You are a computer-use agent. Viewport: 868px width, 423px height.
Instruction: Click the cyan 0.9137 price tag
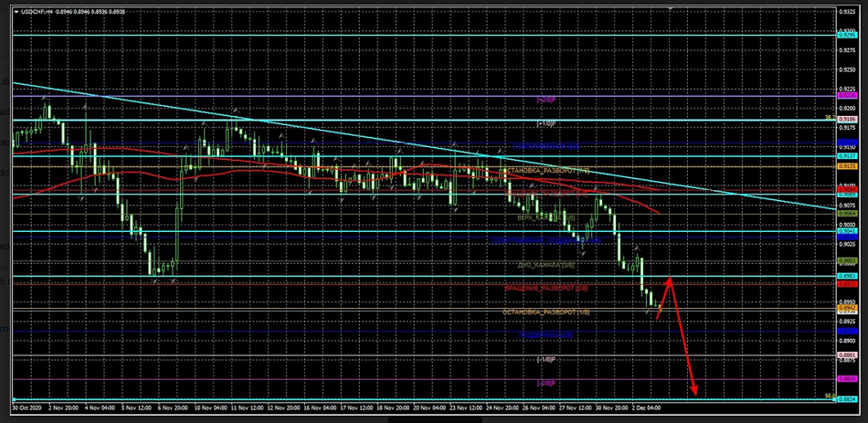847,155
